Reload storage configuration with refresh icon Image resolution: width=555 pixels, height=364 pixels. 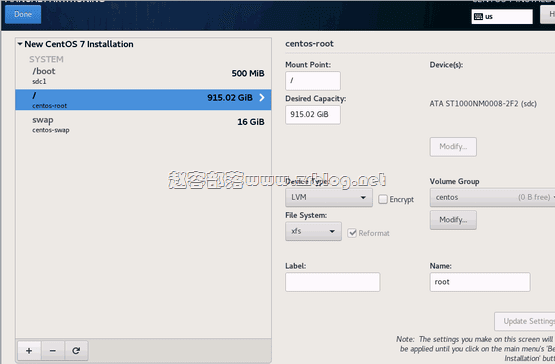pyautogui.click(x=76, y=351)
